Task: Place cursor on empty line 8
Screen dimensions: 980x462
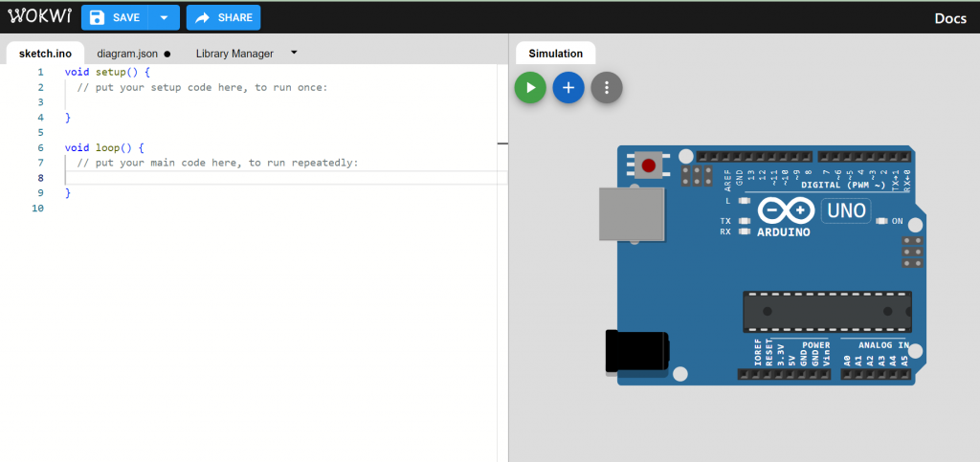Action: pos(286,178)
